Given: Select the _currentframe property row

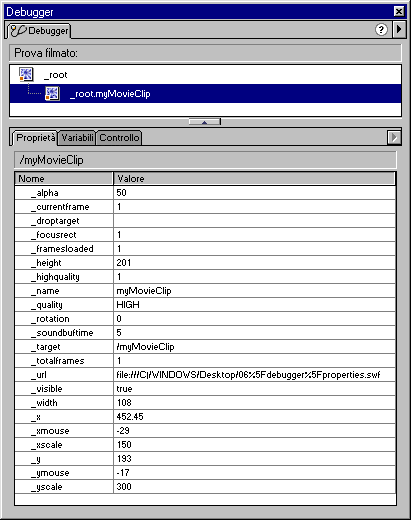Looking at the screenshot, I should (205, 207).
